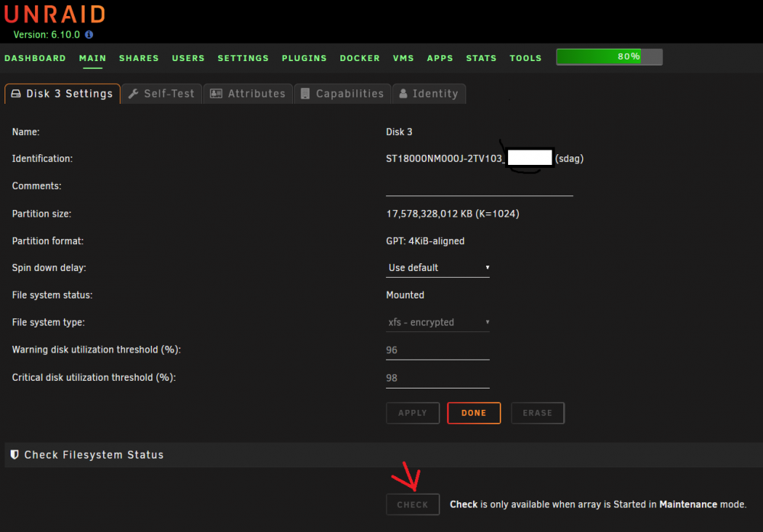Switch to the Attributes tab
The image size is (763, 532).
248,93
